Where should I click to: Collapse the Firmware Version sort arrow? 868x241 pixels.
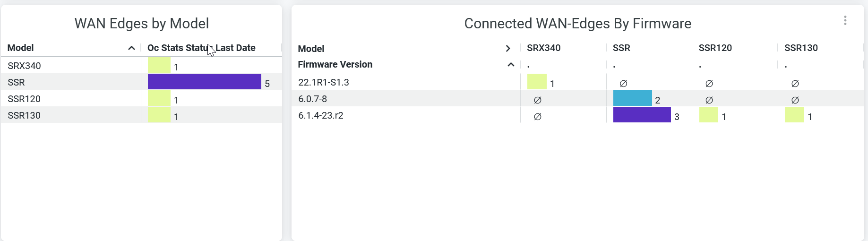point(511,64)
